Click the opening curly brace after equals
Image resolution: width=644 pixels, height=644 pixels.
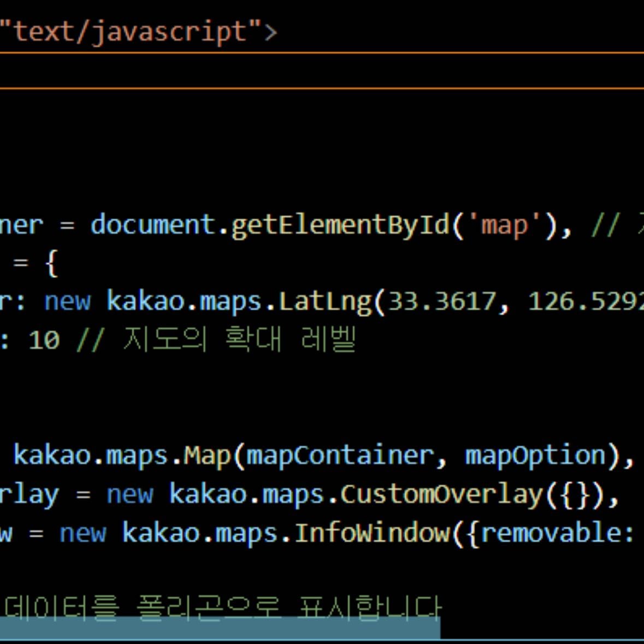(x=51, y=264)
